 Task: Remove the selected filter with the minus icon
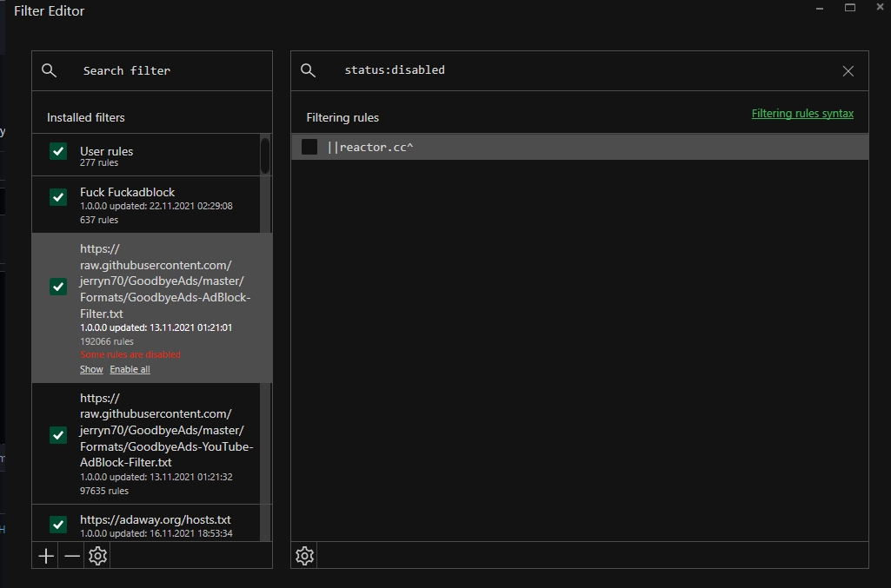(71, 556)
